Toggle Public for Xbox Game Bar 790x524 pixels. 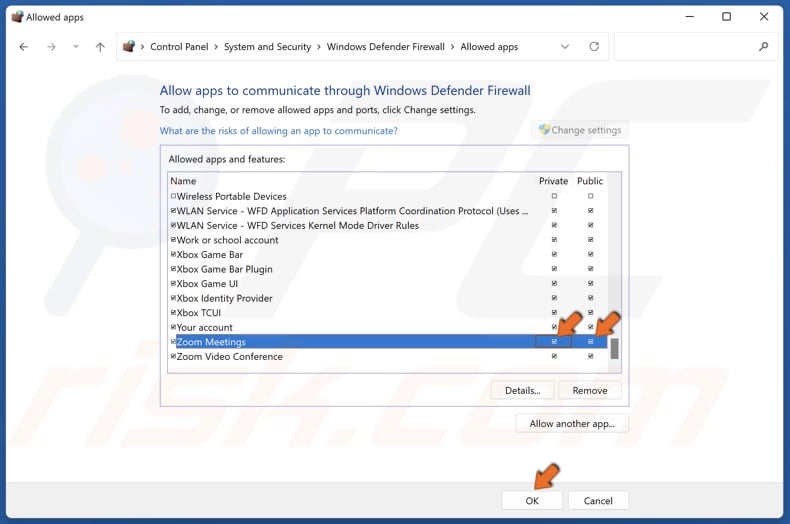pyautogui.click(x=590, y=254)
